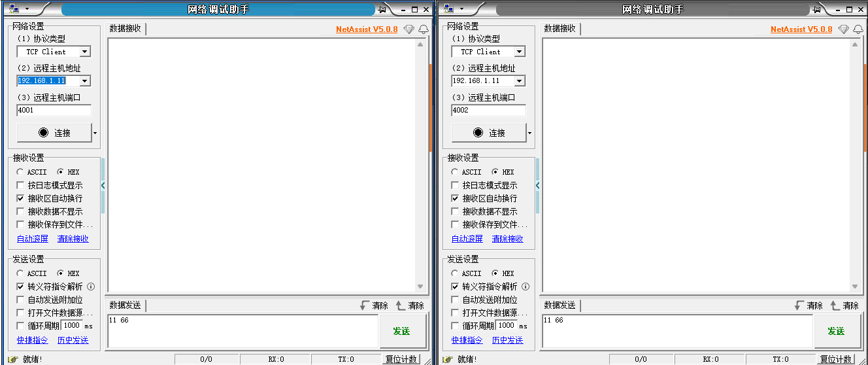Click the info icon beside 转义符指令解析 in port 4002 window

pyautogui.click(x=526, y=287)
